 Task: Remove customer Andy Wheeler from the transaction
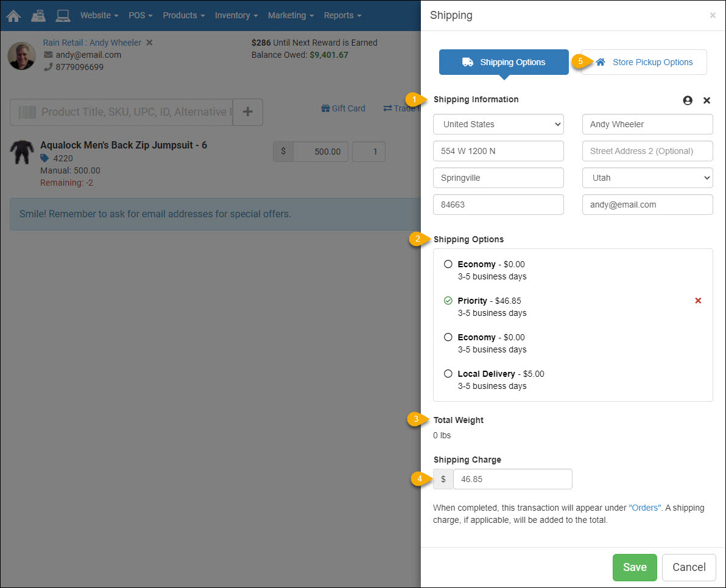(x=150, y=43)
